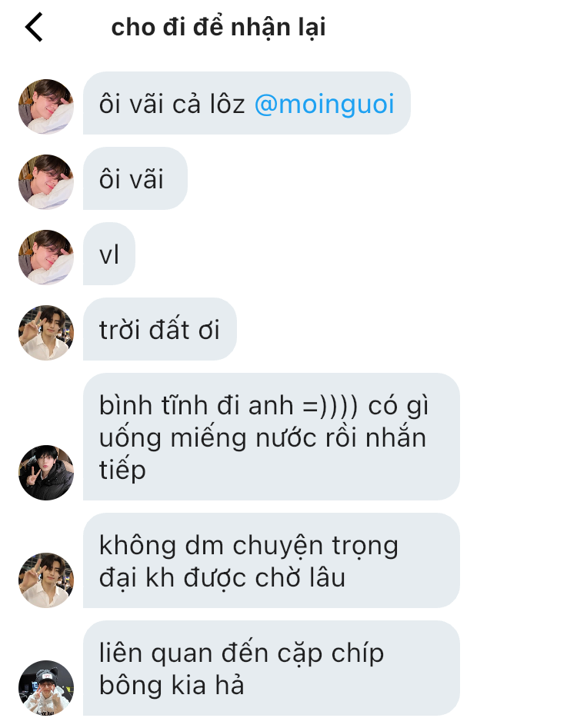
Task: Tap the '=))))' emoticon in the message
Action: [x=330, y=406]
